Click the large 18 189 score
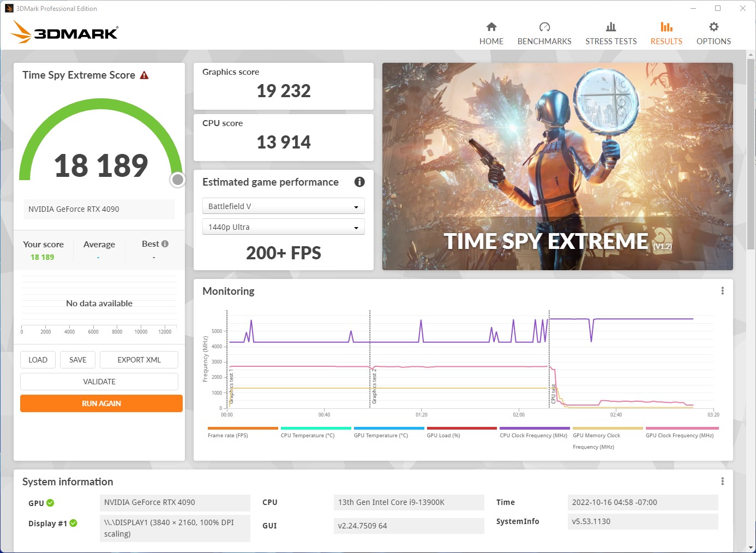The height and width of the screenshot is (553, 756). 101,165
